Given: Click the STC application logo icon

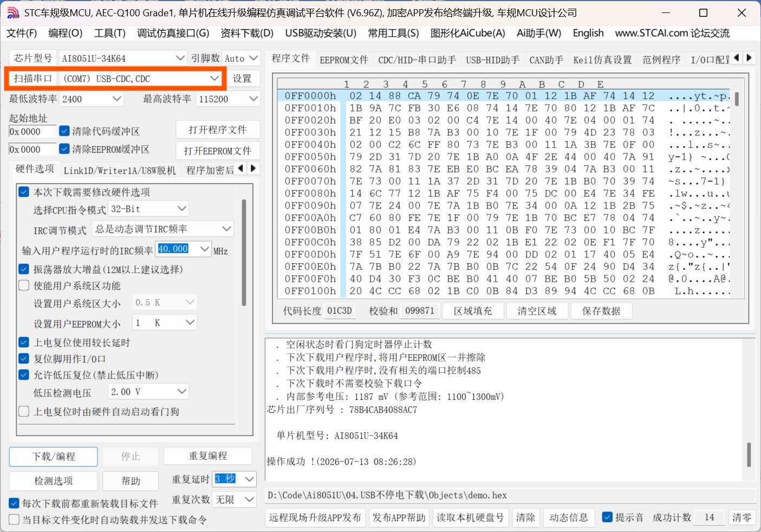Looking at the screenshot, I should point(13,13).
